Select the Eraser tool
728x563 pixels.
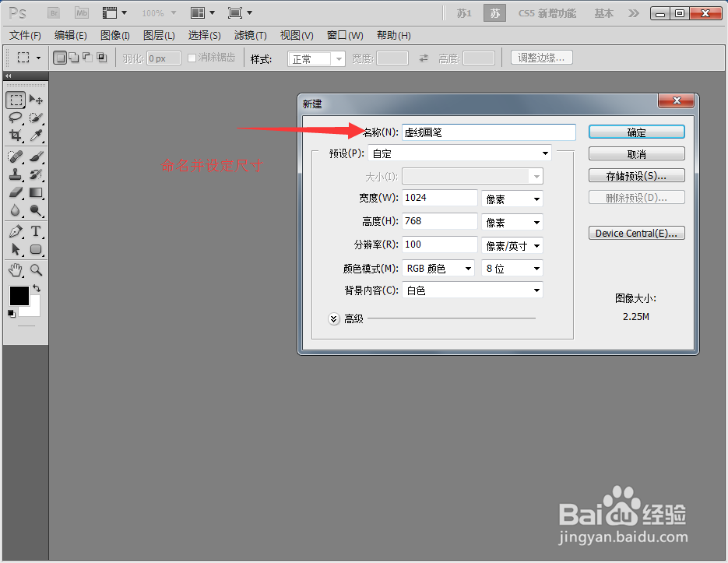pyautogui.click(x=16, y=192)
